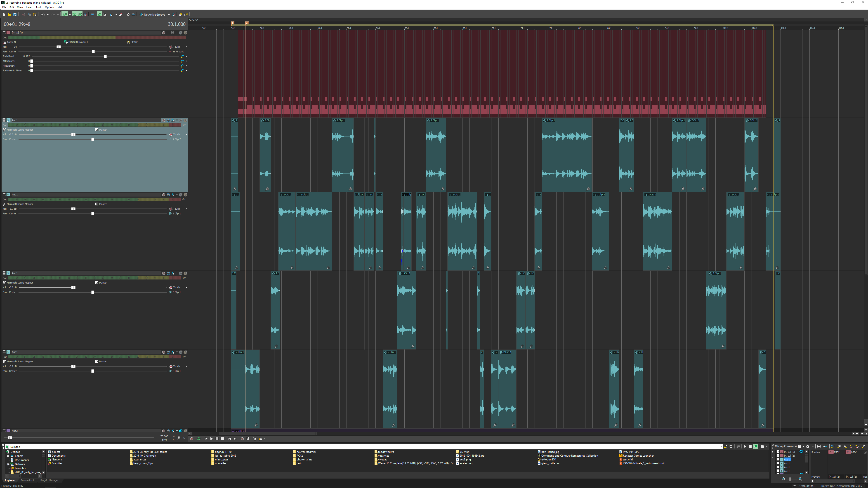
Task: Open the Insert menu
Action: 29,7
